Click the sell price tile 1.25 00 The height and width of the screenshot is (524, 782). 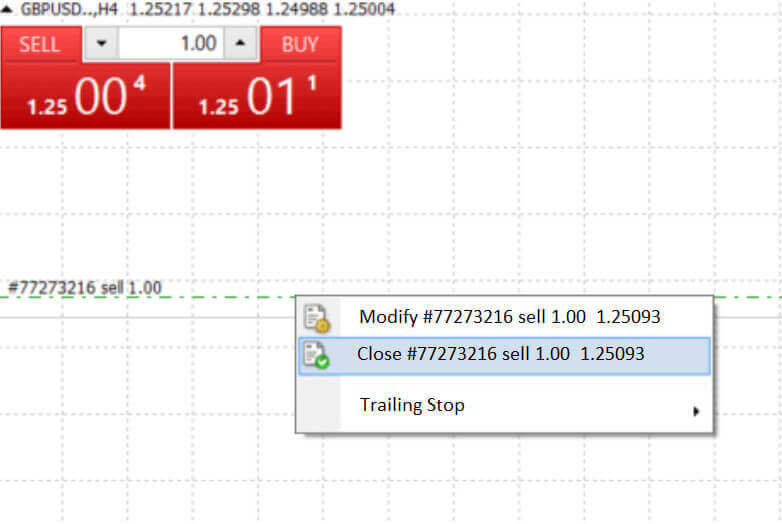pyautogui.click(x=86, y=97)
